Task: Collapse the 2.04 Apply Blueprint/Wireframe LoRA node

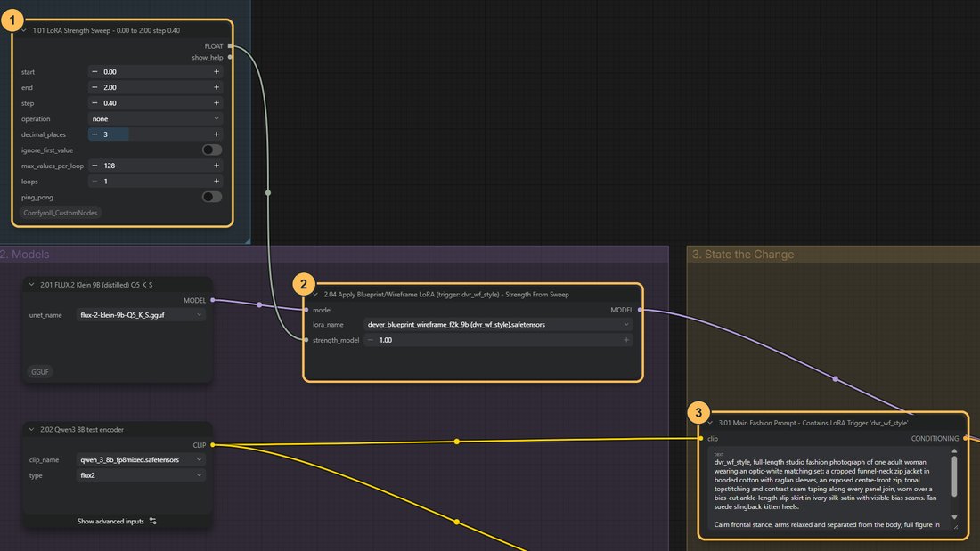Action: 315,295
